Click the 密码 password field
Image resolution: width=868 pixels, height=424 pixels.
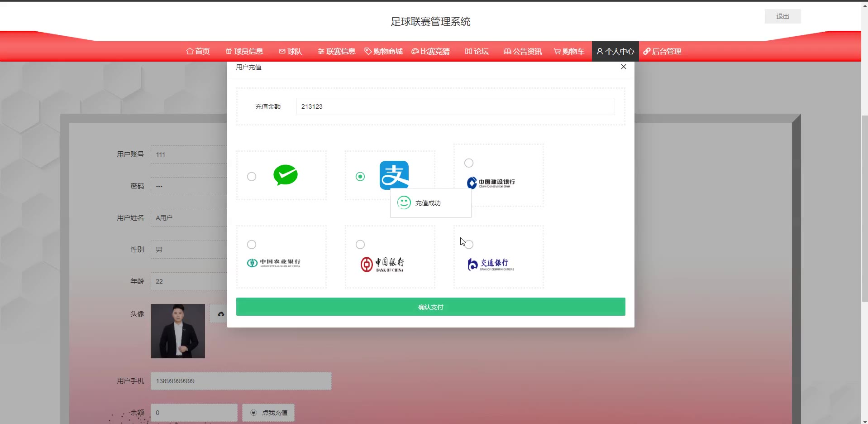tap(189, 186)
